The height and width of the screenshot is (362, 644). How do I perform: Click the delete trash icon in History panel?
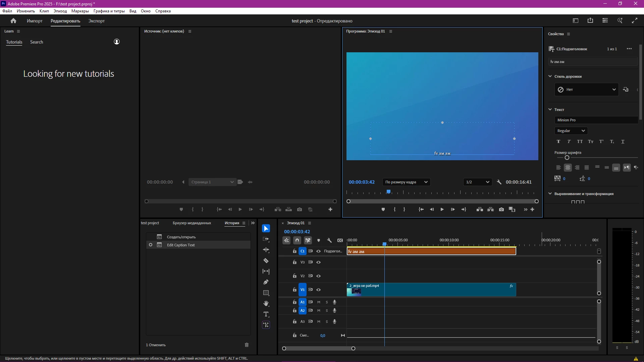tap(247, 345)
